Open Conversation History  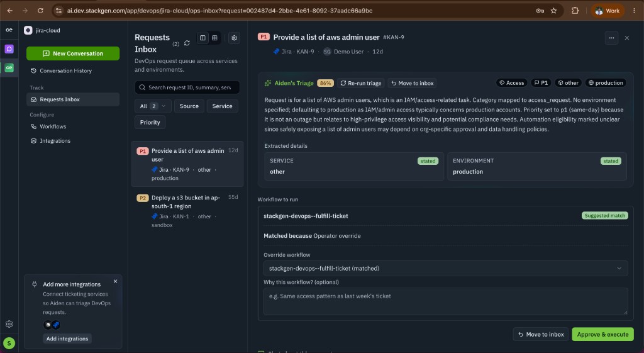coord(65,70)
